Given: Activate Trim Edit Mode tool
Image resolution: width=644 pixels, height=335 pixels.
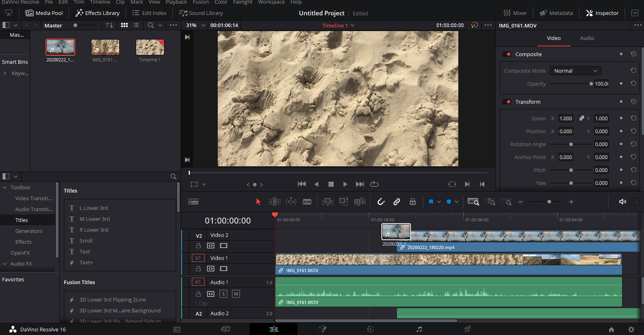Looking at the screenshot, I should click(275, 202).
